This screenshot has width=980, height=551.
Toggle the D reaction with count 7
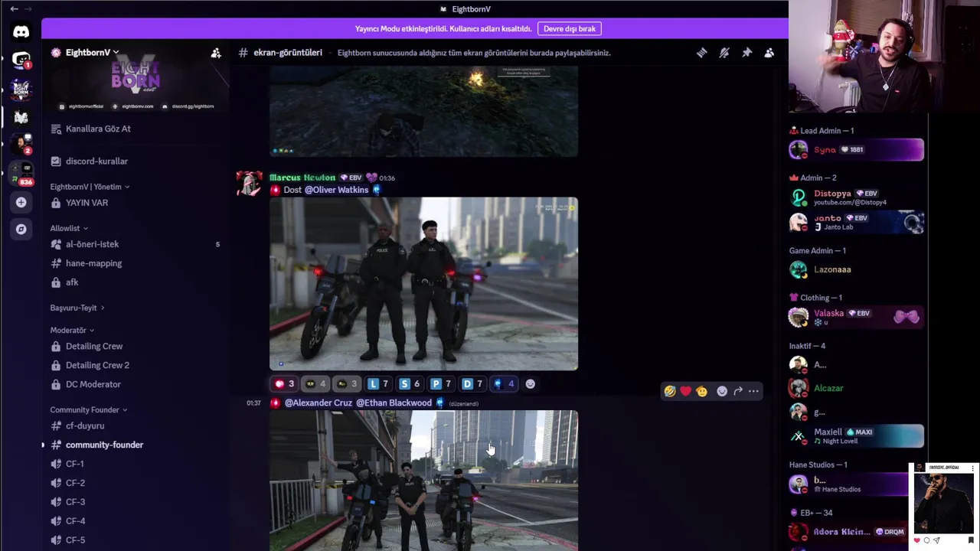472,384
